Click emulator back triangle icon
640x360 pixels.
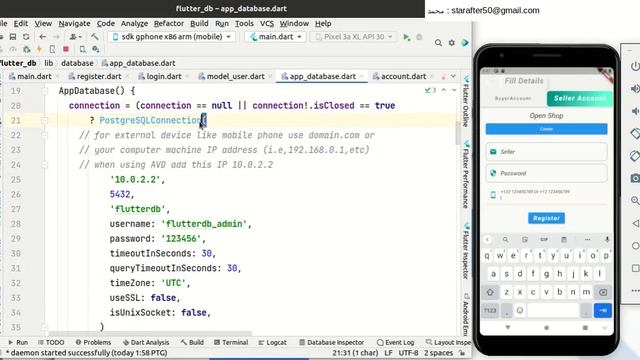pos(635,223)
